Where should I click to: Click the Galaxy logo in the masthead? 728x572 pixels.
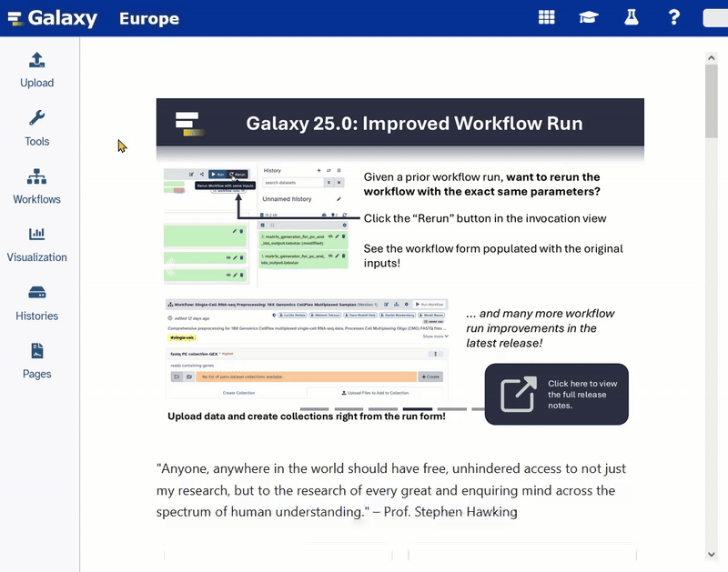(53, 18)
